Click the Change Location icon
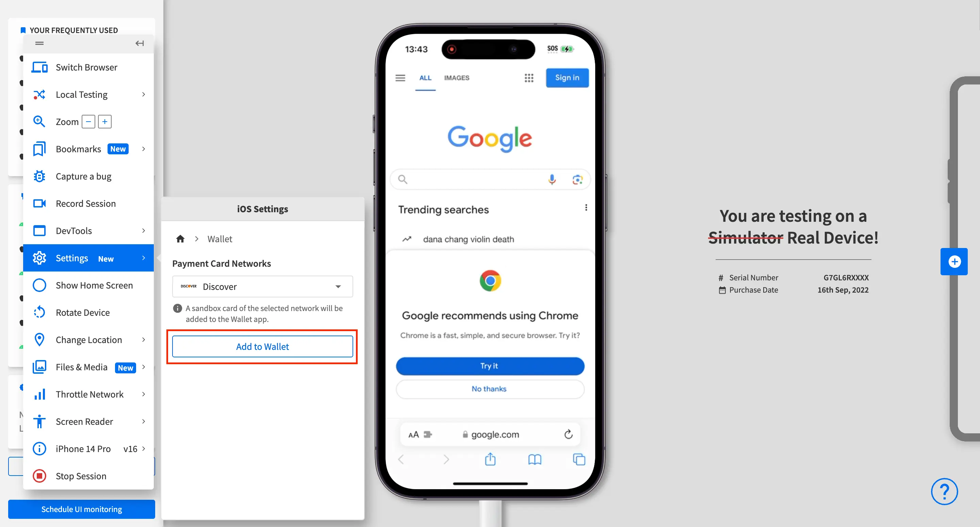The image size is (980, 527). (40, 339)
